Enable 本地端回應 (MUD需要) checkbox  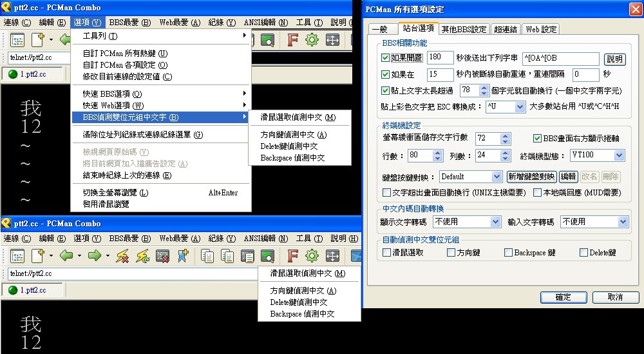coord(537,192)
